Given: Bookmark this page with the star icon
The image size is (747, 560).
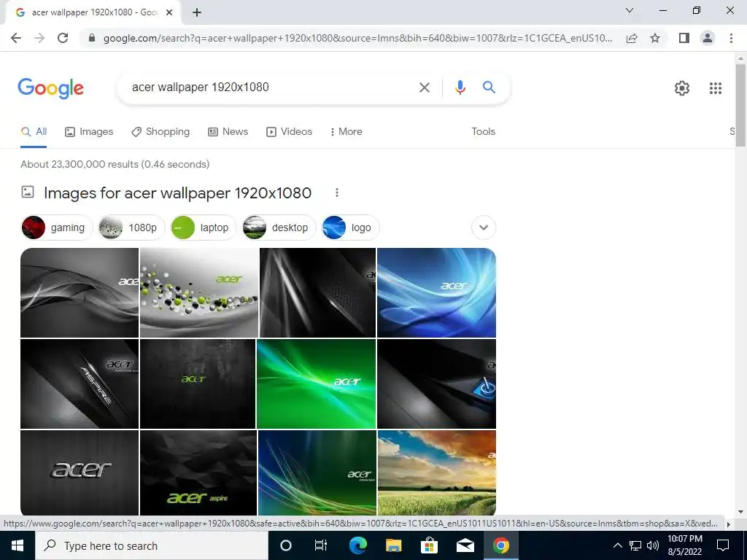Looking at the screenshot, I should [655, 38].
